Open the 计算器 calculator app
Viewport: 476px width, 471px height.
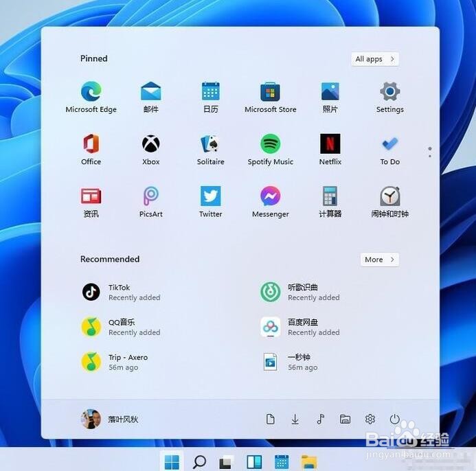coord(330,202)
